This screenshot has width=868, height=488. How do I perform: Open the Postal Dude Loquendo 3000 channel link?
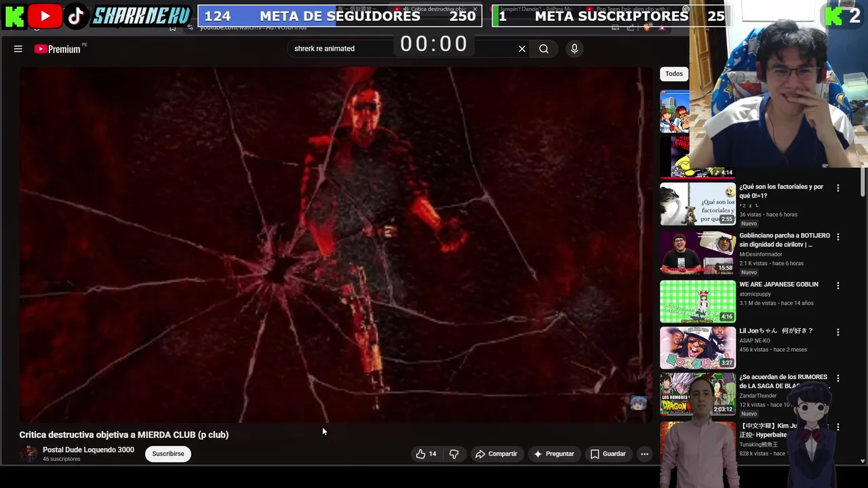click(88, 450)
